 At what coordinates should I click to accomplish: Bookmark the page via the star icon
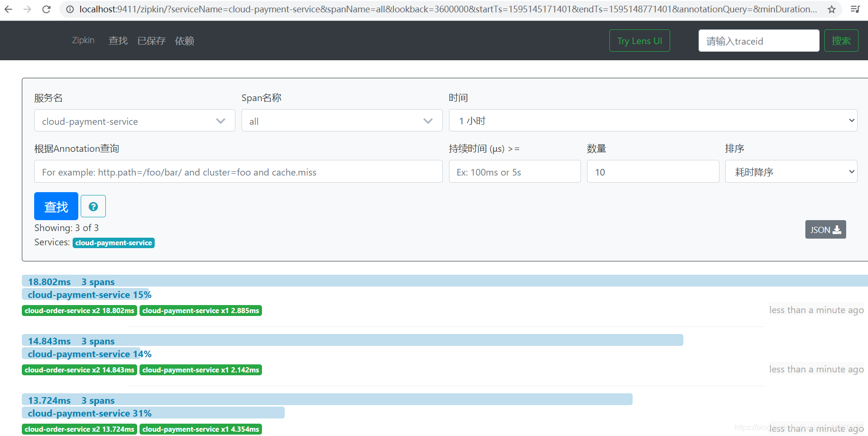[x=832, y=9]
